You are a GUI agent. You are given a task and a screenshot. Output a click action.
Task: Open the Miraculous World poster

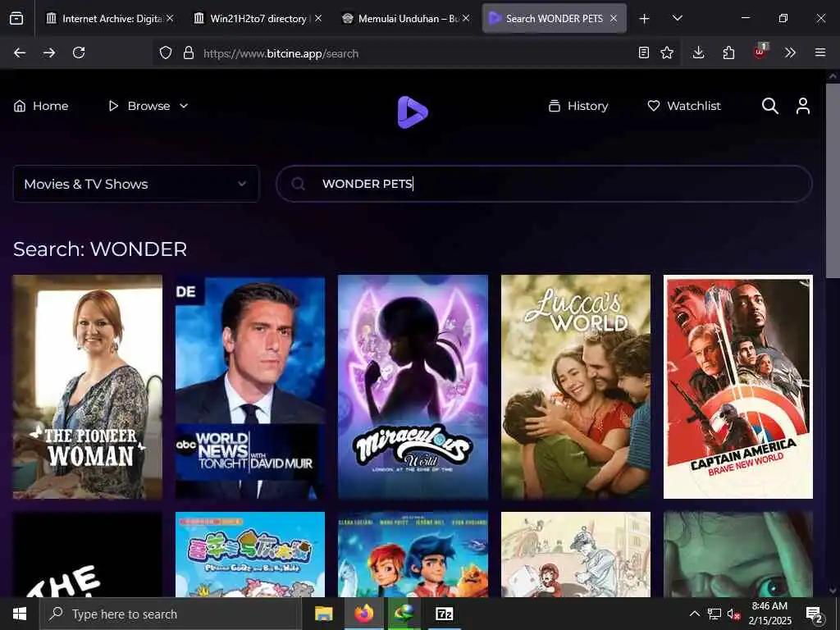[x=413, y=387]
